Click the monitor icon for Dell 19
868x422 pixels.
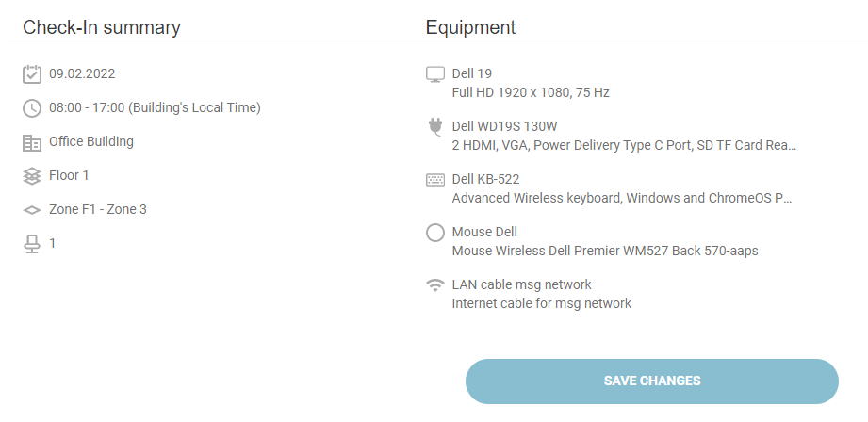pyautogui.click(x=434, y=74)
